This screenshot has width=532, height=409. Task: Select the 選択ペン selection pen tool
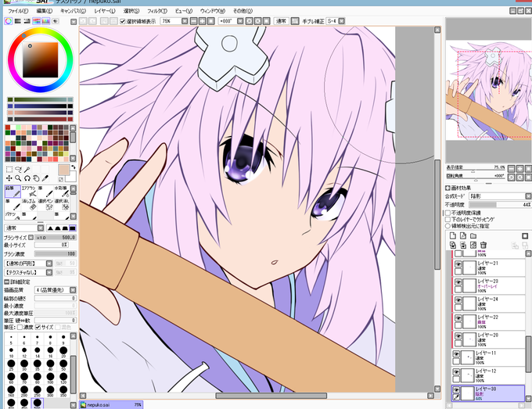(45, 205)
